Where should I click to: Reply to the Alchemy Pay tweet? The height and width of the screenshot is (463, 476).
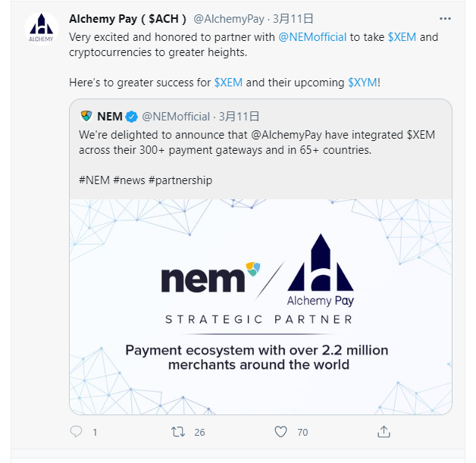76,432
